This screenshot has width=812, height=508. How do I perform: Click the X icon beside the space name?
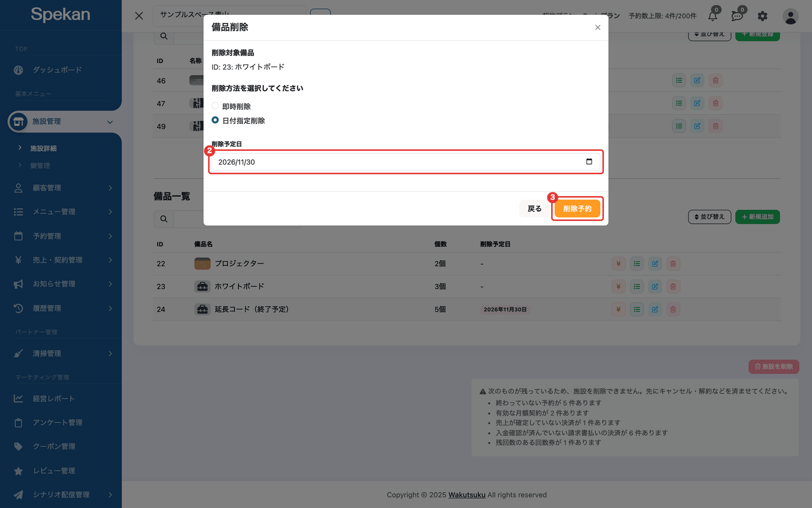(x=139, y=16)
